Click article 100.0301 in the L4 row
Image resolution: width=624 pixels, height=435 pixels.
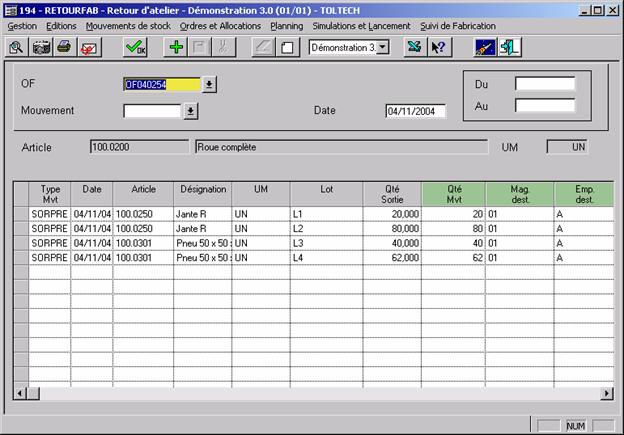pos(143,258)
